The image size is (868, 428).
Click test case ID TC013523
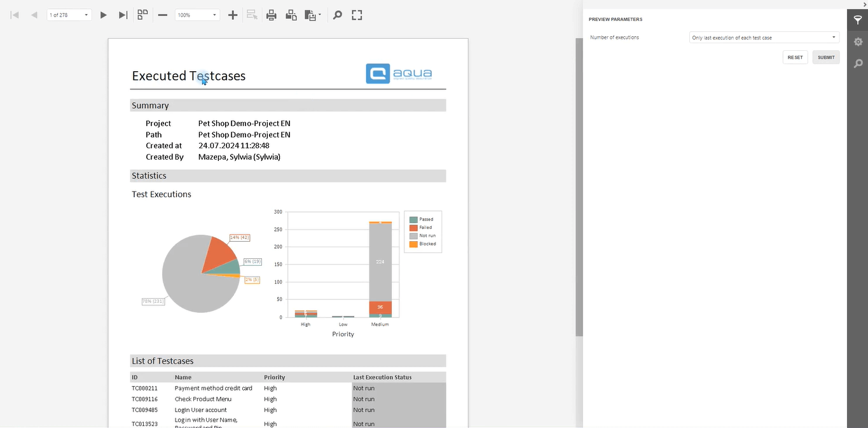pos(144,424)
